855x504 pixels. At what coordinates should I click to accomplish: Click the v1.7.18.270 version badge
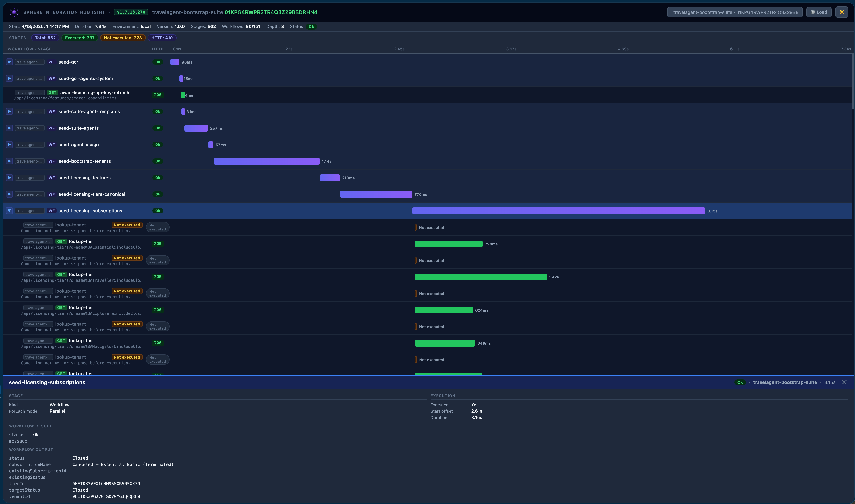131,12
